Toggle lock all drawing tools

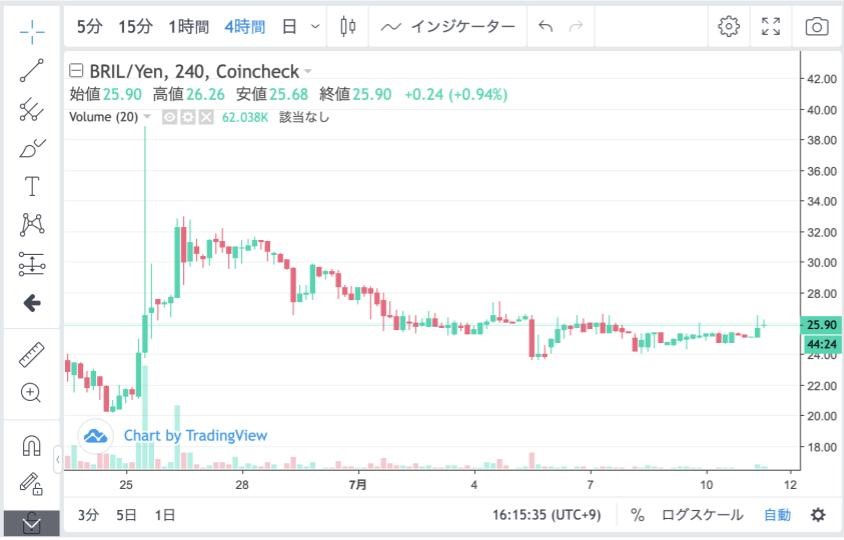(32, 485)
